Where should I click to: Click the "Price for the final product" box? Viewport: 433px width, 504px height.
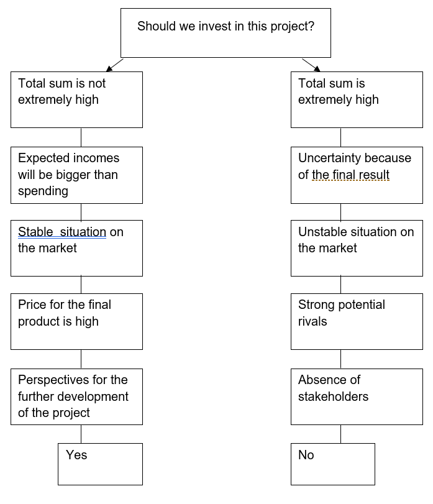click(76, 321)
